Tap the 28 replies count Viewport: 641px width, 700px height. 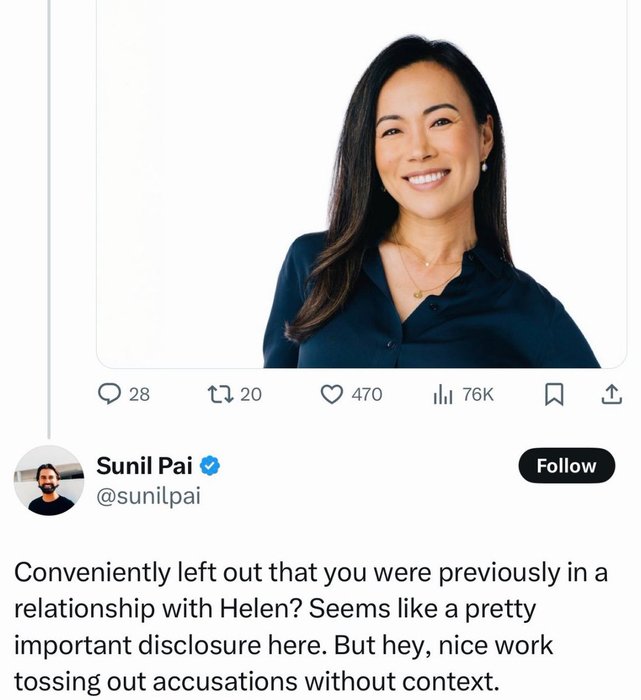tap(140, 394)
